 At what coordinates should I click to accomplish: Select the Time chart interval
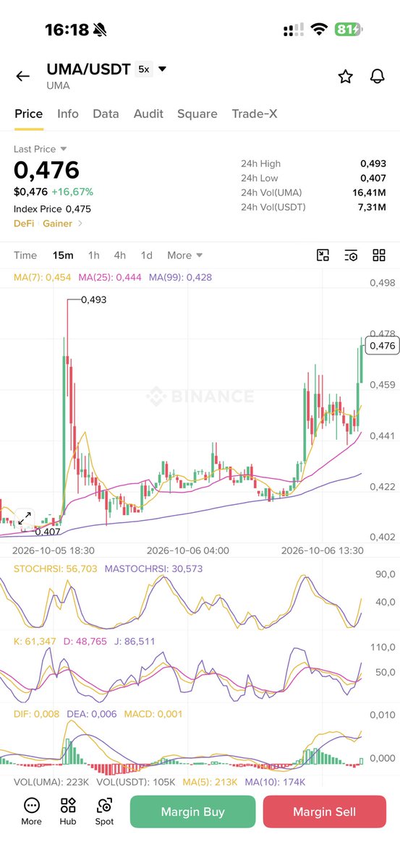pos(25,255)
